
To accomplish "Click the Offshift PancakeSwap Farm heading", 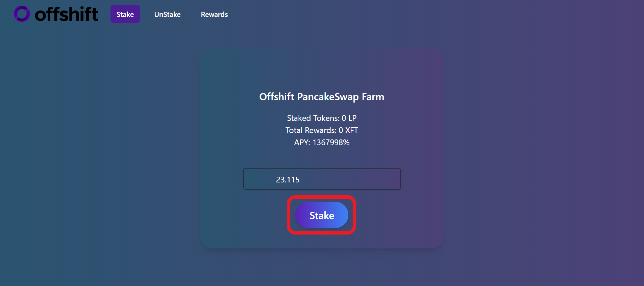I will click(x=322, y=97).
